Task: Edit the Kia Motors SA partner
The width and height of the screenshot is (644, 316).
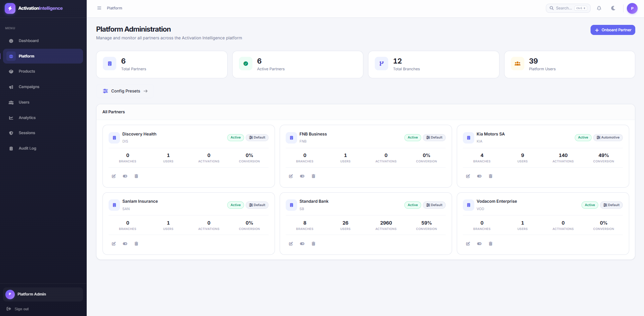Action: tap(468, 176)
